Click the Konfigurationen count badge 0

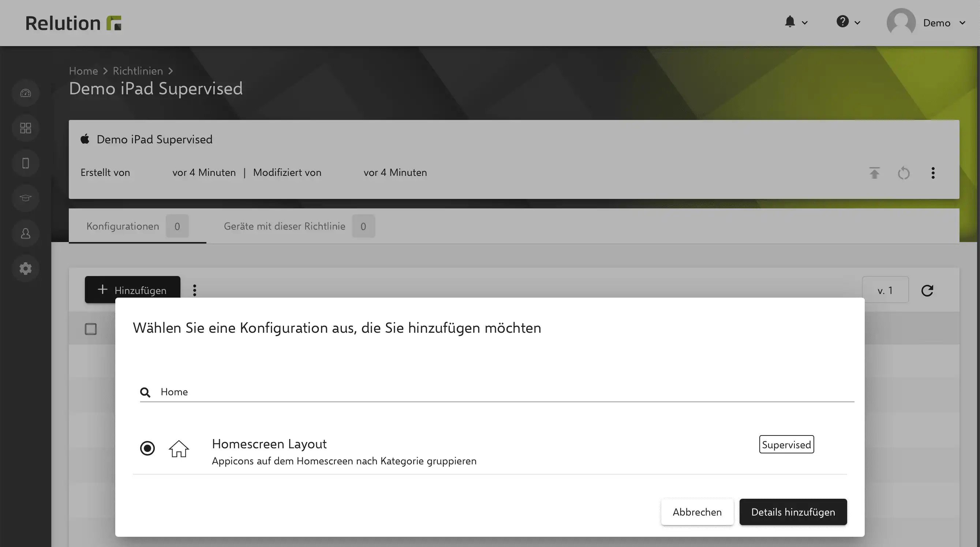pyautogui.click(x=177, y=226)
